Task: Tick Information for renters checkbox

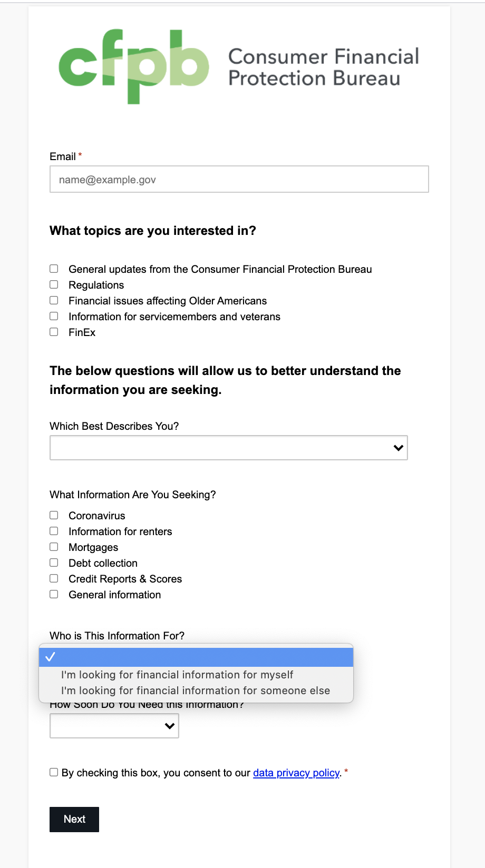Action: [54, 531]
